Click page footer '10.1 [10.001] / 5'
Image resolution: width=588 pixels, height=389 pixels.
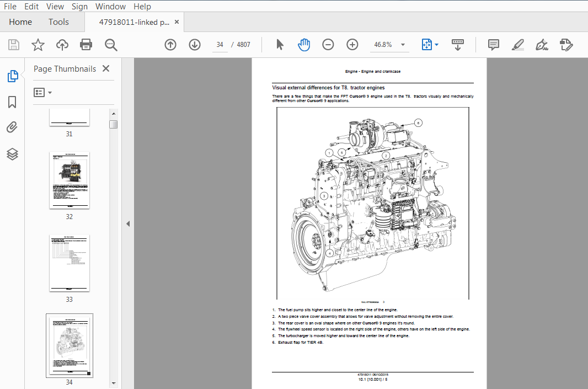pos(373,379)
